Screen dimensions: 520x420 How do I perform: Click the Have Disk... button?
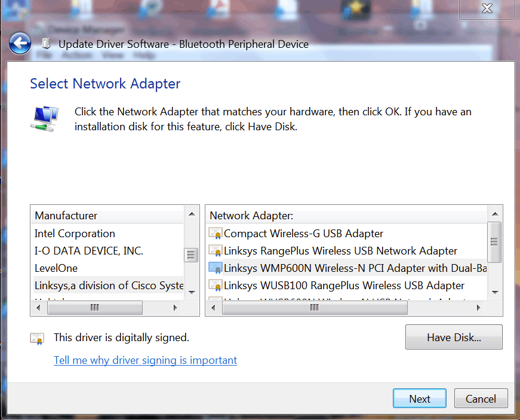point(454,338)
